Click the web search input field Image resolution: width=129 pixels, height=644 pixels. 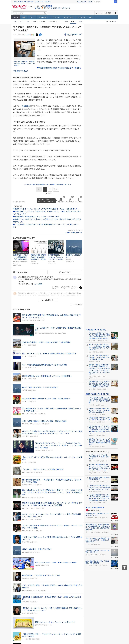coord(103,2)
